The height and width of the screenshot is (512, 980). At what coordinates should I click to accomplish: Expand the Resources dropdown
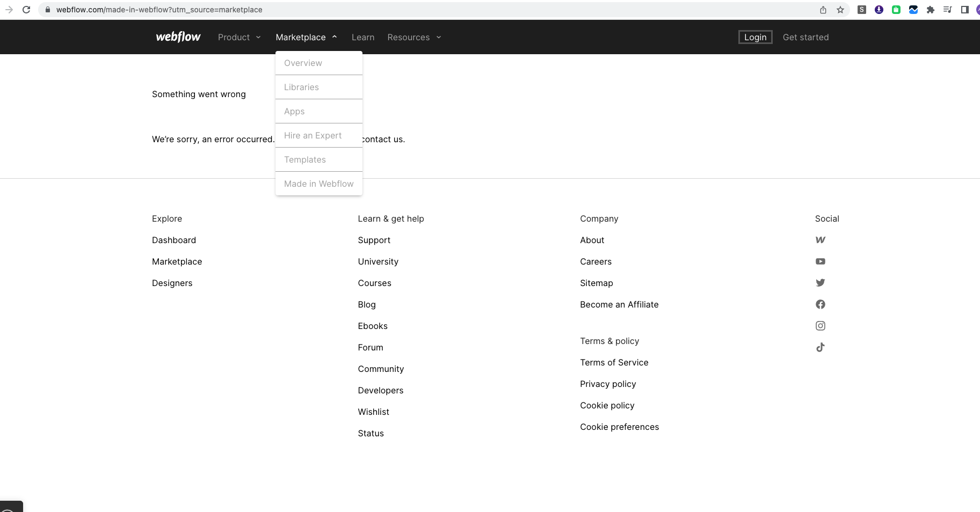[415, 37]
